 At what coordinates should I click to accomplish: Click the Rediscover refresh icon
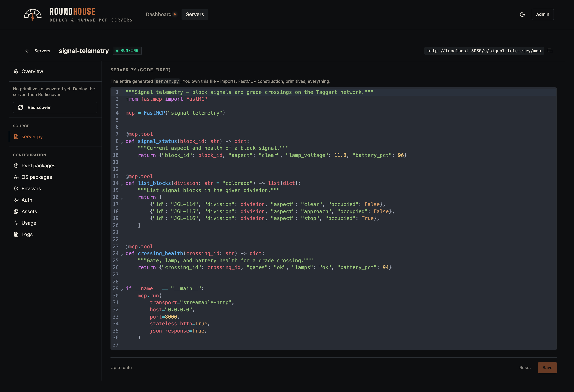tap(20, 107)
